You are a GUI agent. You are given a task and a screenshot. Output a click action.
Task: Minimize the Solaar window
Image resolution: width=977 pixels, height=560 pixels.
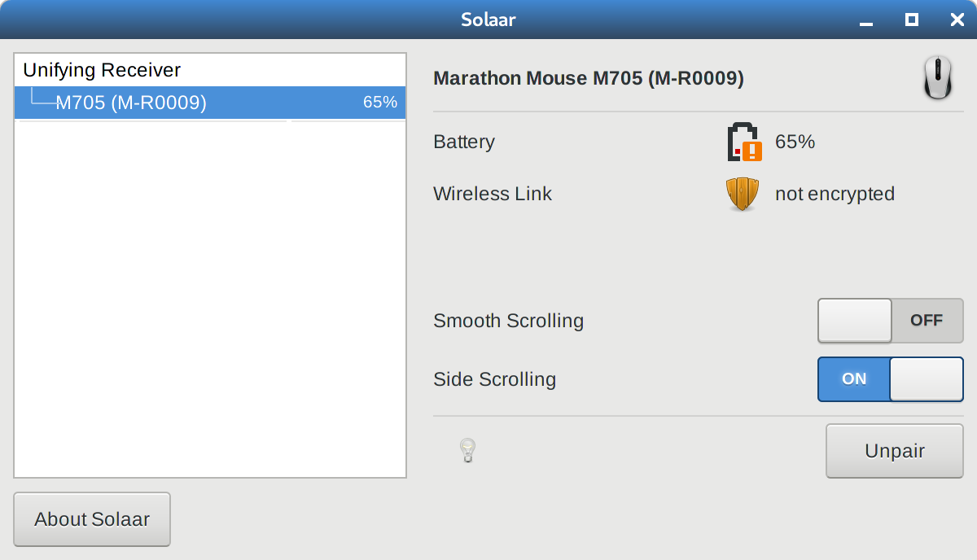coord(866,20)
